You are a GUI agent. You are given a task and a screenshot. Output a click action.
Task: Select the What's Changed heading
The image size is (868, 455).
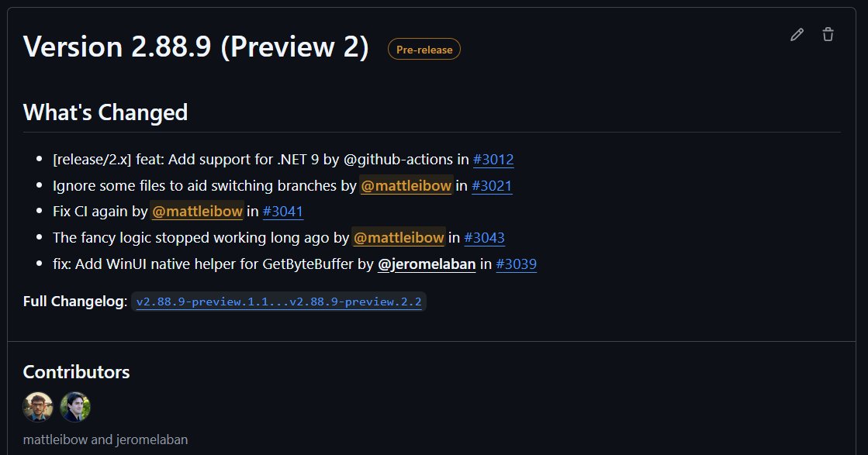(105, 112)
